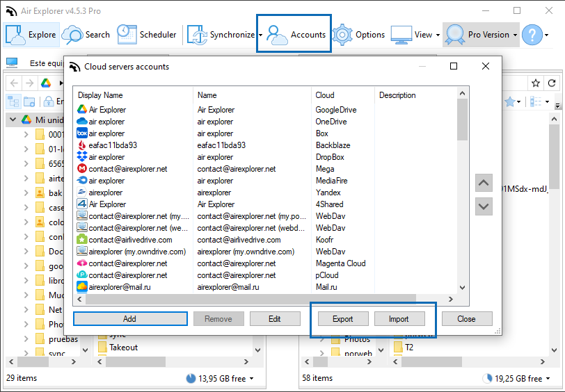Select the Backblaze eafac11bda93 account icon
This screenshot has width=565, height=392.
click(82, 145)
